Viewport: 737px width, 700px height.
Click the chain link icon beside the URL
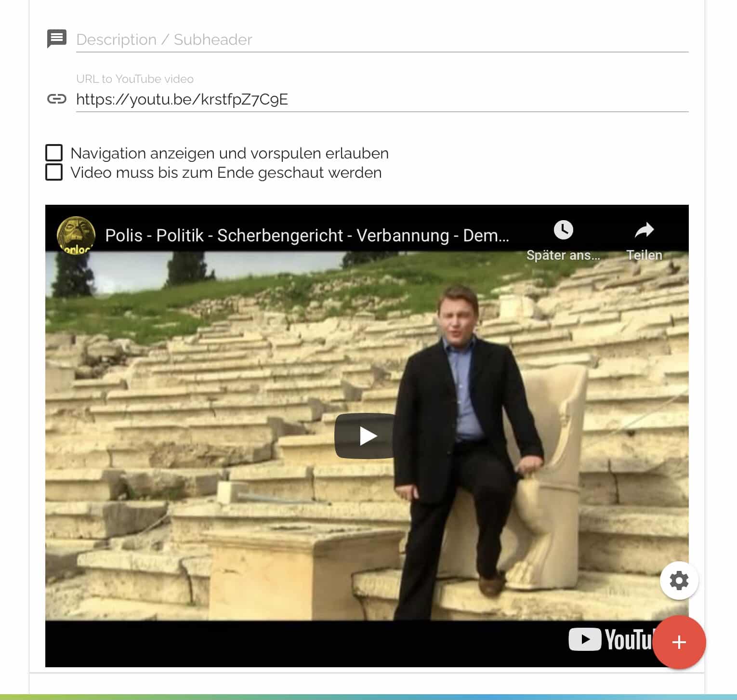[56, 99]
